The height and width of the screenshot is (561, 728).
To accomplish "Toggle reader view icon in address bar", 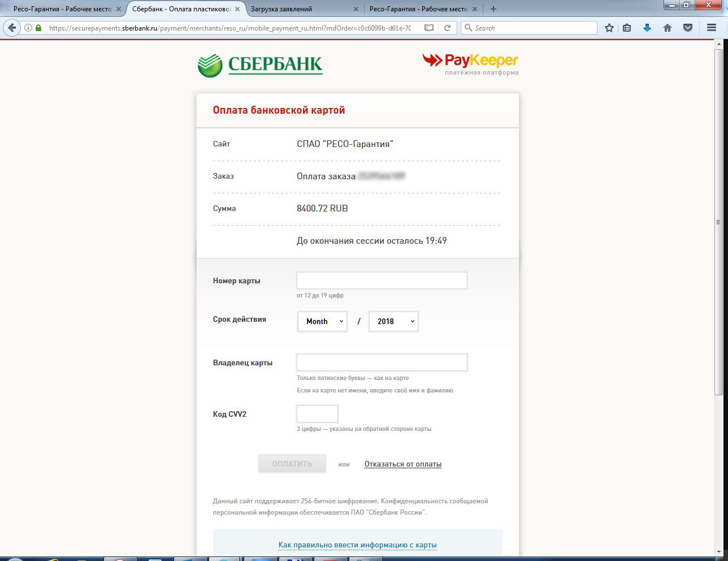I will tap(429, 28).
